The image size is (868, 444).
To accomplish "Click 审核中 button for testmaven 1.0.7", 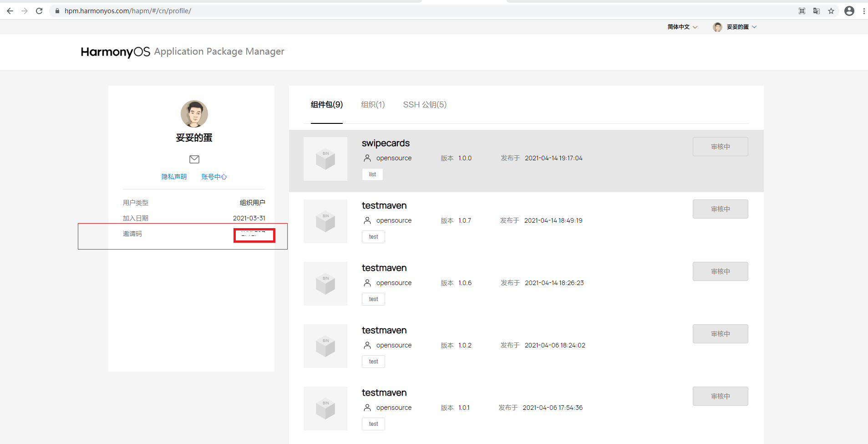I will point(721,209).
